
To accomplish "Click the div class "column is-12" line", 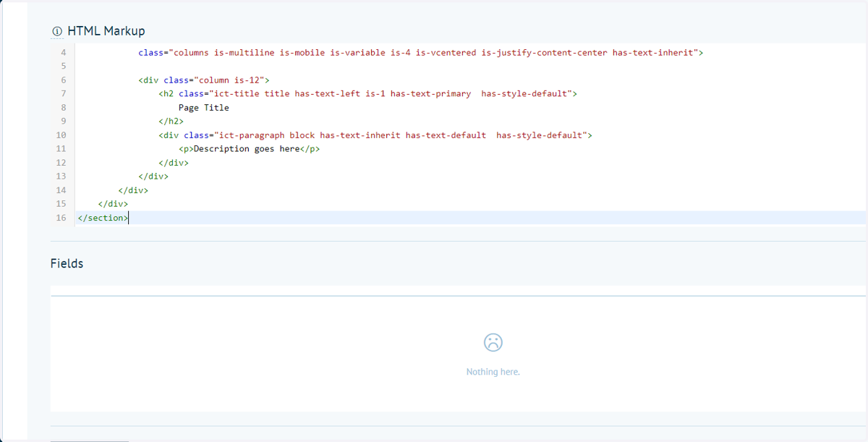I will (203, 80).
